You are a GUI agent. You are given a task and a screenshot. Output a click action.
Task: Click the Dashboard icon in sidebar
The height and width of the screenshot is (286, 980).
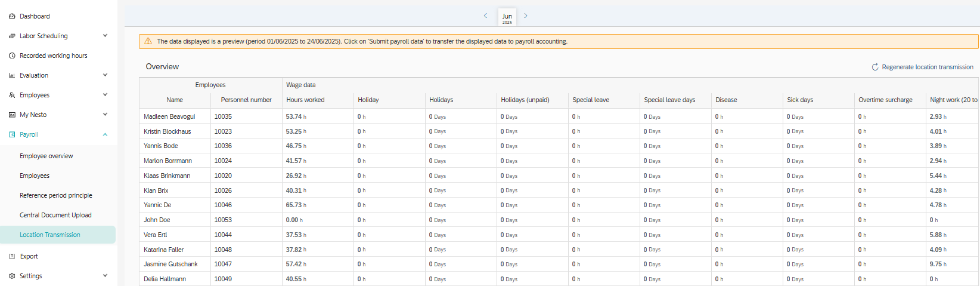click(12, 17)
